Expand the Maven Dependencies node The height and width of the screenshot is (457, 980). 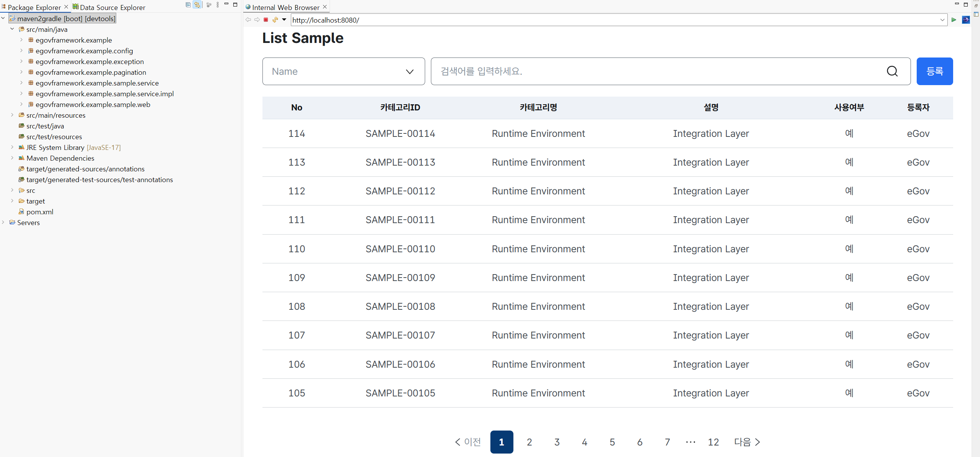(x=12, y=158)
